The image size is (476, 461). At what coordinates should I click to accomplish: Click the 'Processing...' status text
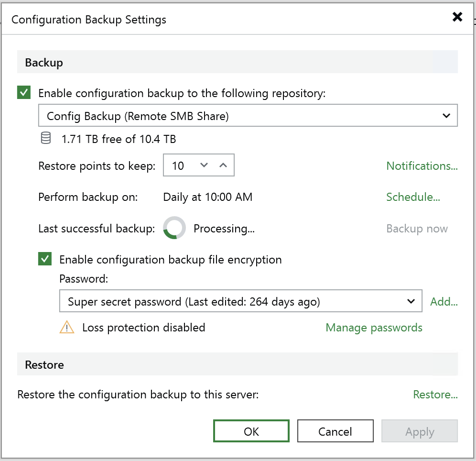click(224, 229)
